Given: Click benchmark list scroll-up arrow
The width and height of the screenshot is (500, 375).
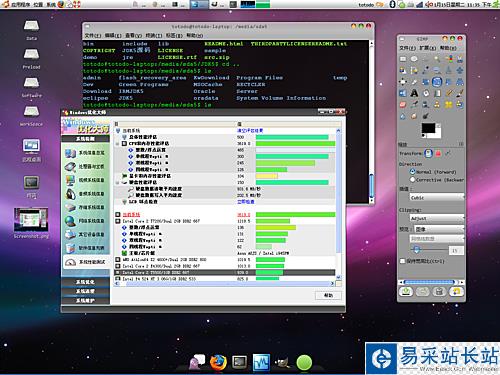Looking at the screenshot, I should [338, 131].
